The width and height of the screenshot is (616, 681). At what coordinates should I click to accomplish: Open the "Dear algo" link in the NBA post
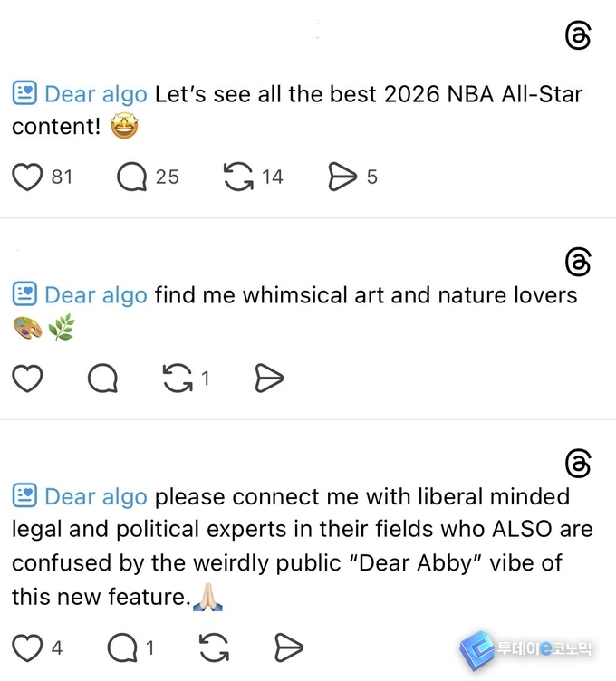95,94
